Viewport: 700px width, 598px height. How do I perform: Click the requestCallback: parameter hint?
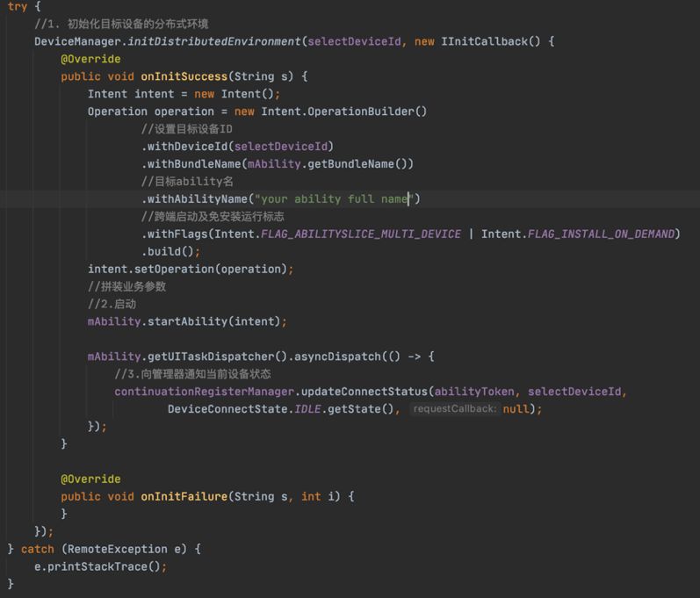pos(455,409)
